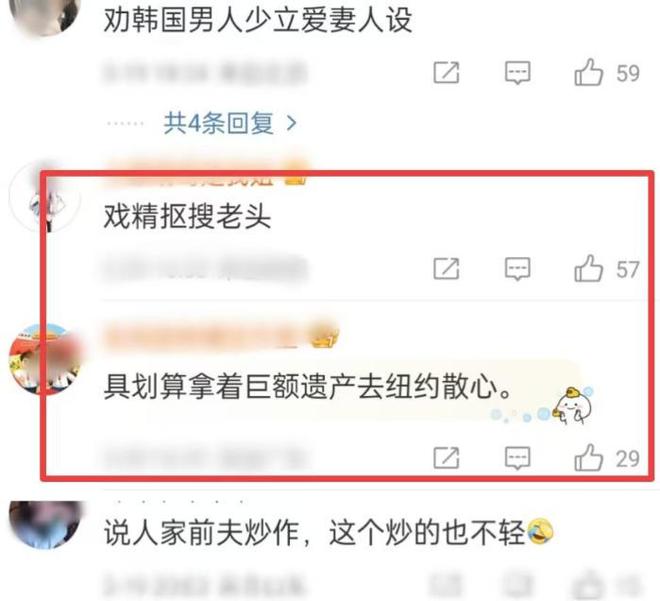Like the 戏精抠搜老头 comment
The height and width of the screenshot is (601, 660).
(588, 269)
